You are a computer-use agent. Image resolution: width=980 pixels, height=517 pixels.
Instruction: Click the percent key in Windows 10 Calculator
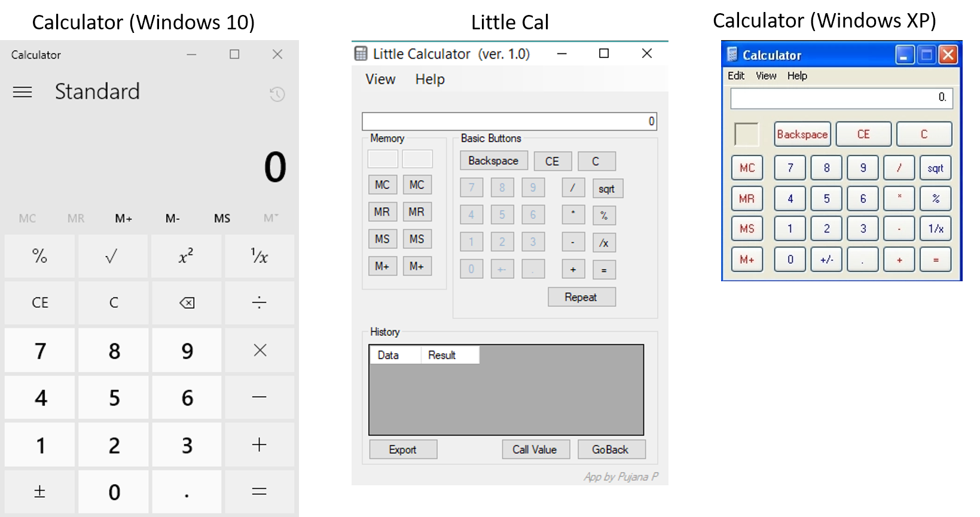(x=39, y=256)
